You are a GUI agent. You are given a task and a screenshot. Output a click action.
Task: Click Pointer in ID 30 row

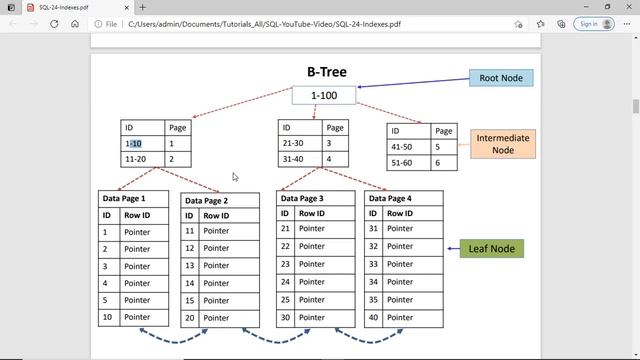pyautogui.click(x=312, y=318)
